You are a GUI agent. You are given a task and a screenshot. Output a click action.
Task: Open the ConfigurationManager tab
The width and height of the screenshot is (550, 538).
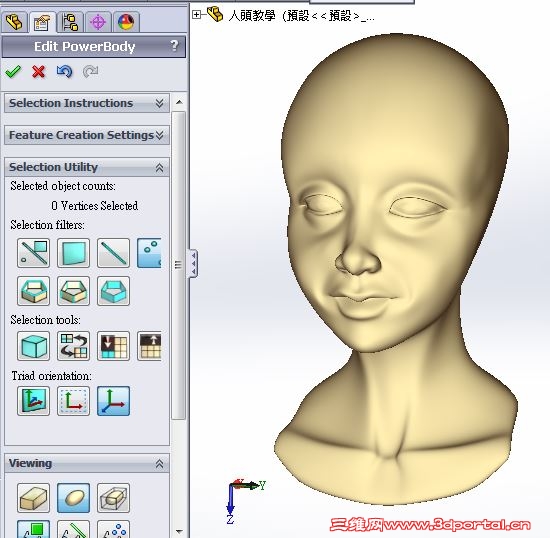70,22
